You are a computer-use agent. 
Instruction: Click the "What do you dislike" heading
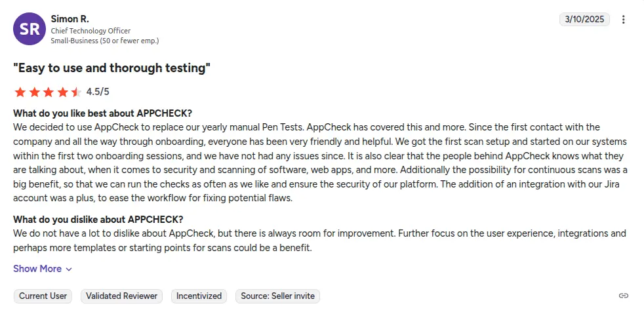click(x=98, y=219)
